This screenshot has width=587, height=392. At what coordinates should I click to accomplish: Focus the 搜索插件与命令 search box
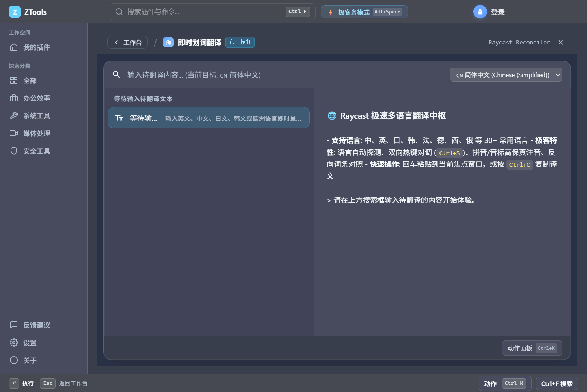[x=212, y=12]
